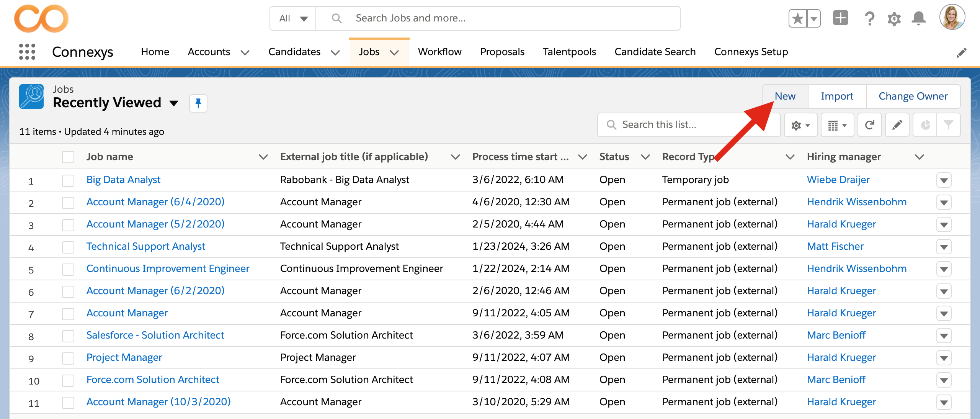
Task: Click the Jobs object magnifier icon
Action: (31, 97)
